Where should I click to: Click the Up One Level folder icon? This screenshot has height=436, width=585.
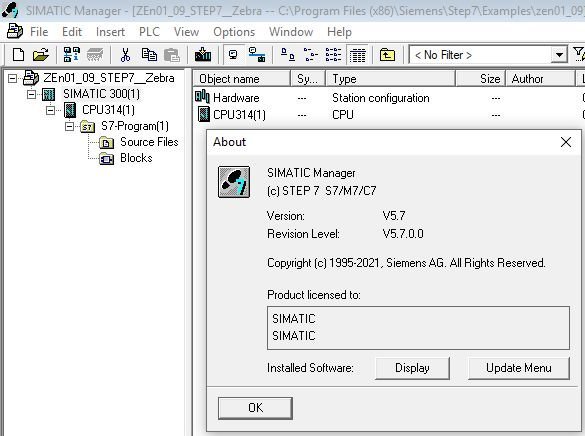387,55
